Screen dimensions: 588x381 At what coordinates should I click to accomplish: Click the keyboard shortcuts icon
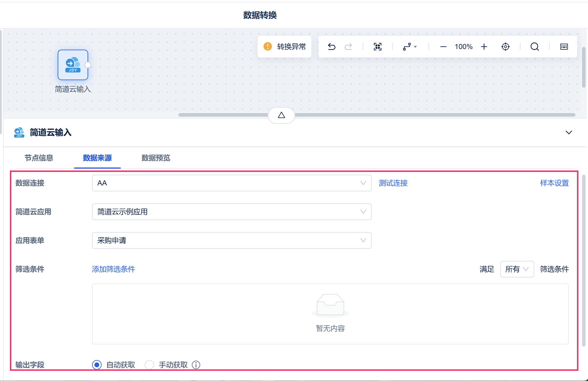point(564,47)
